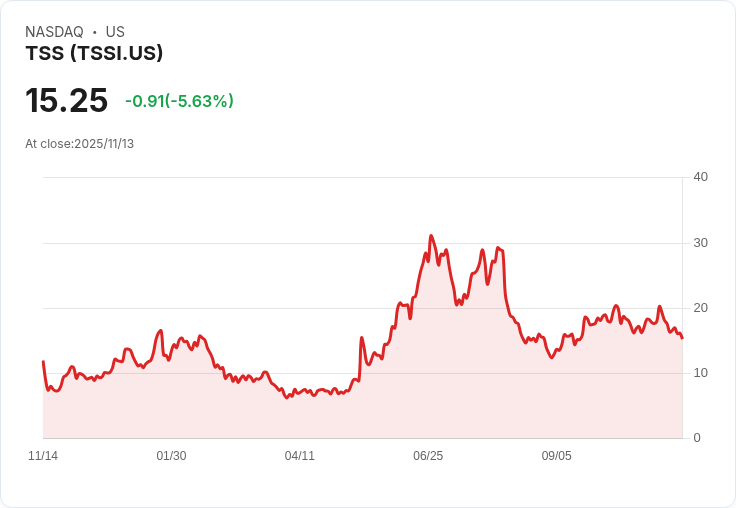Click the isolated sharp spike before 06/25
This screenshot has width=736, height=508.
(x=361, y=338)
